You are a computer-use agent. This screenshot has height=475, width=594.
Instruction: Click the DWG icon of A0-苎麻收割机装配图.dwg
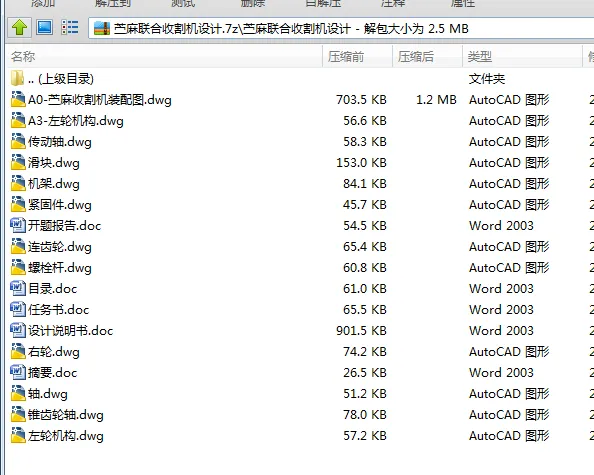(x=18, y=99)
